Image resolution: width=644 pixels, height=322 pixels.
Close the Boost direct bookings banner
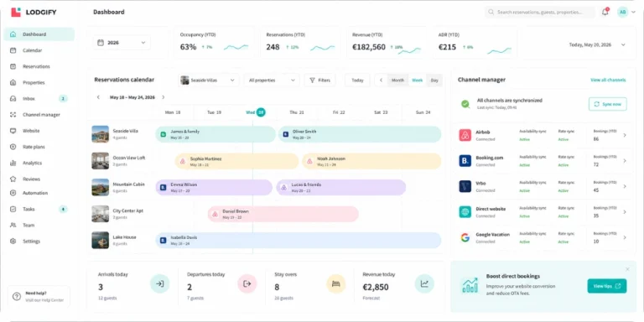click(627, 269)
